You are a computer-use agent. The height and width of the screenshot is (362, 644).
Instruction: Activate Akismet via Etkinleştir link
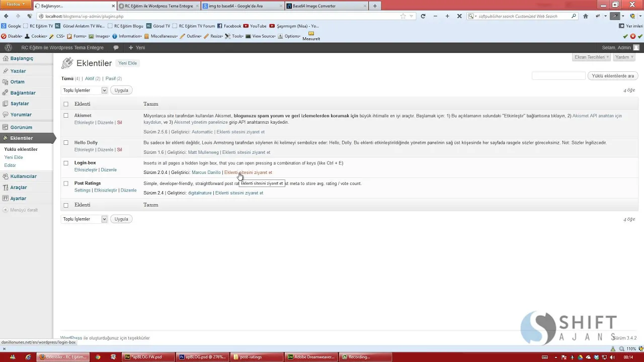84,122
